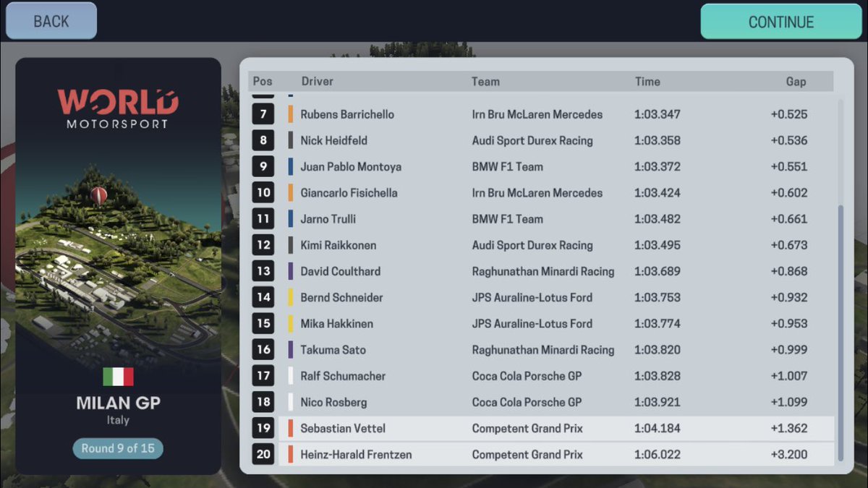Select driver Jarno Trulli
The width and height of the screenshot is (868, 488).
tap(328, 219)
